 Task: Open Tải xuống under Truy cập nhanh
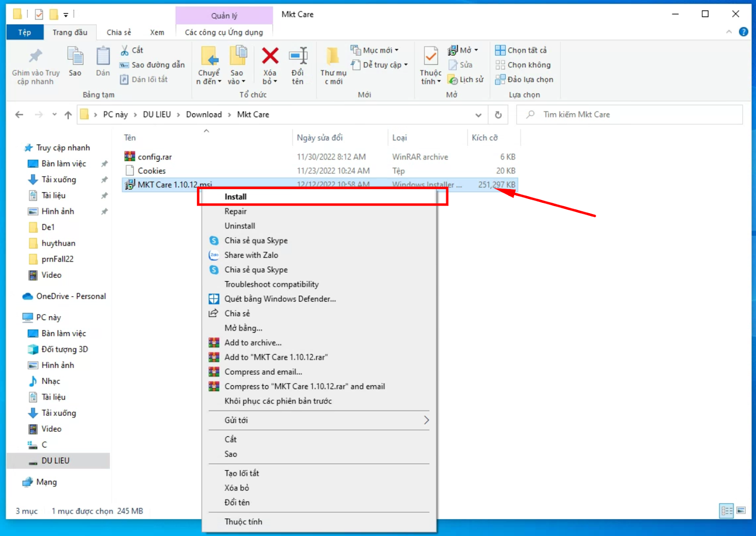click(59, 180)
